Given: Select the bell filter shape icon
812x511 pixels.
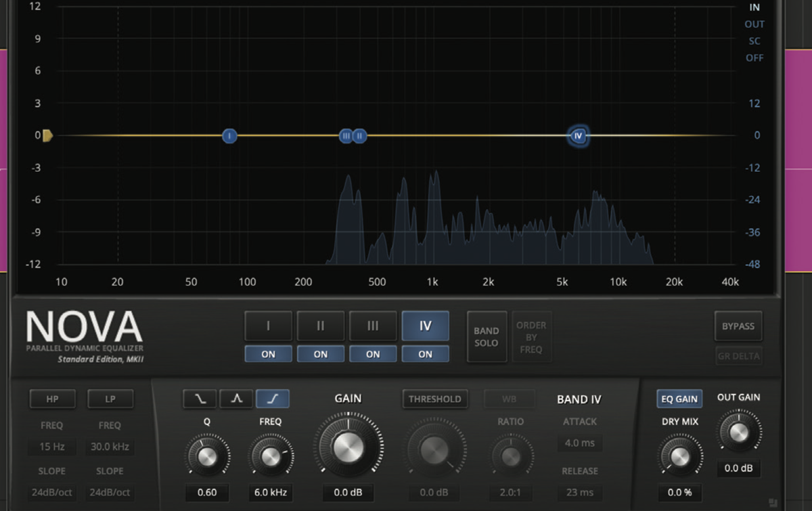Looking at the screenshot, I should [235, 399].
